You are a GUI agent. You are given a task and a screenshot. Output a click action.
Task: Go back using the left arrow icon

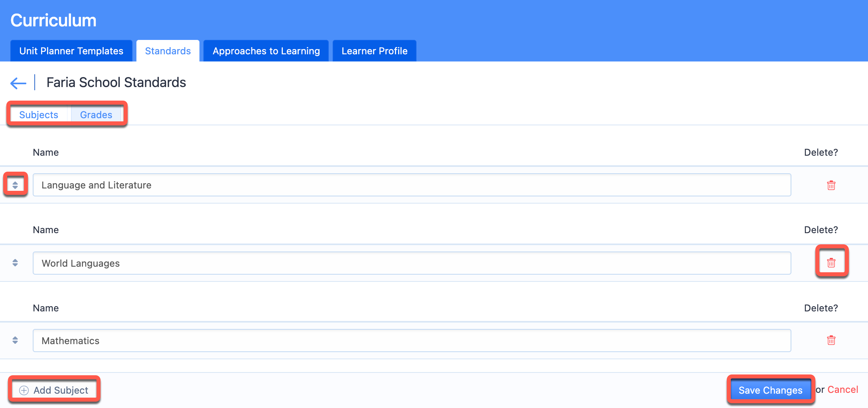pyautogui.click(x=18, y=83)
